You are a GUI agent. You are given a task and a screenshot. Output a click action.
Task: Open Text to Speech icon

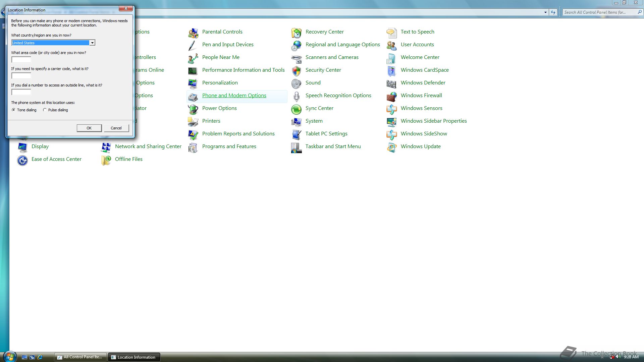(391, 33)
